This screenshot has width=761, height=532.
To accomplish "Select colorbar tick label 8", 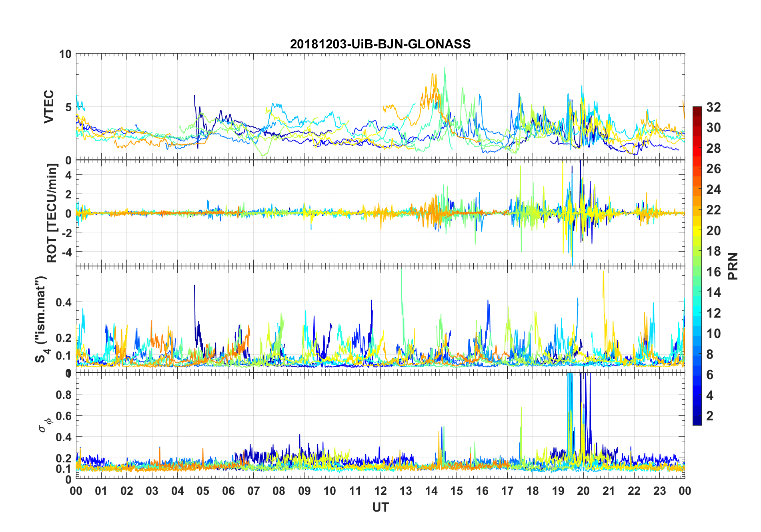I will pyautogui.click(x=710, y=354).
